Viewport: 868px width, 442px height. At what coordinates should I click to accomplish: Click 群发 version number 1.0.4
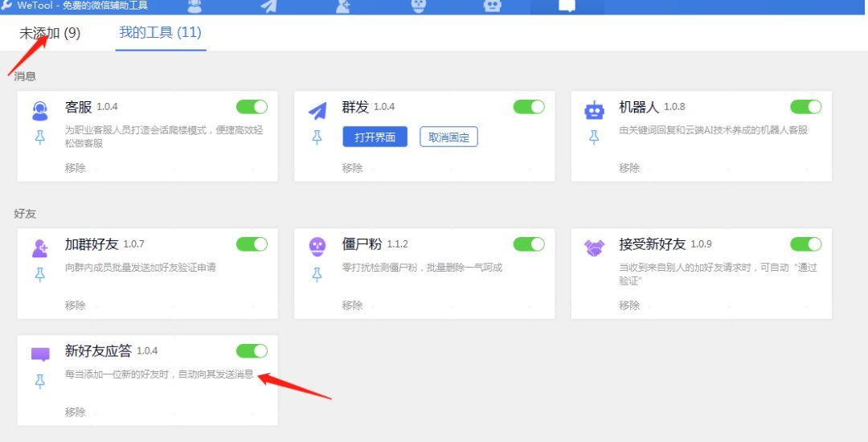384,107
